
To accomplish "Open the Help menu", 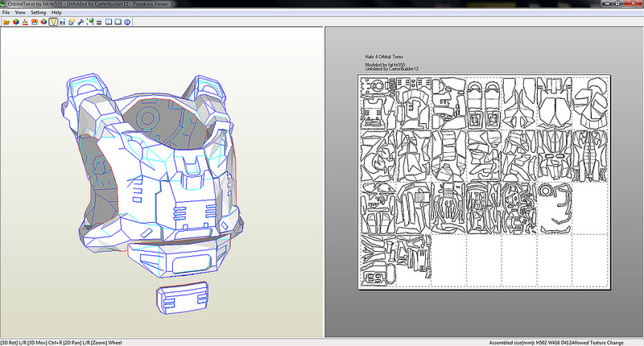I will (x=56, y=12).
